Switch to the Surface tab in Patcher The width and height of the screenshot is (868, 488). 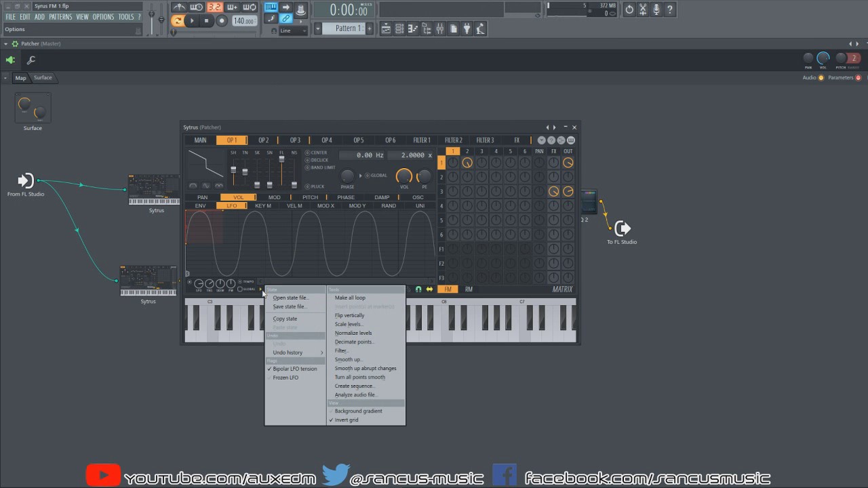(x=43, y=78)
